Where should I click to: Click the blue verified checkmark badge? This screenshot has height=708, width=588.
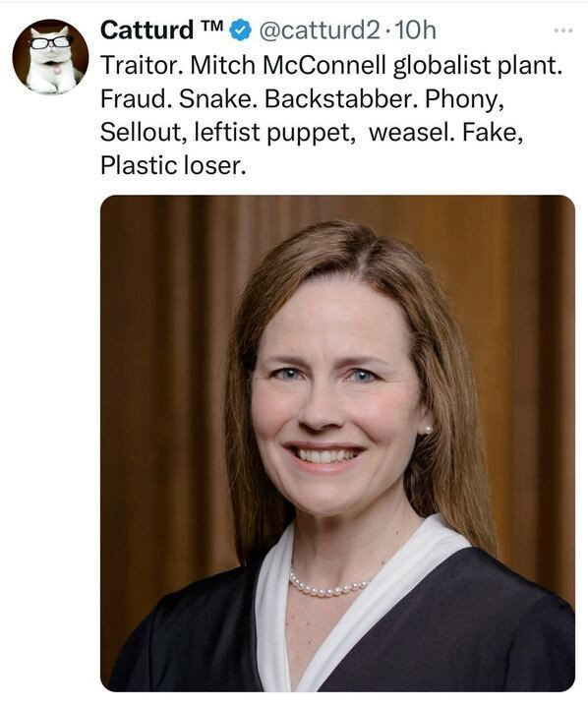(x=241, y=30)
